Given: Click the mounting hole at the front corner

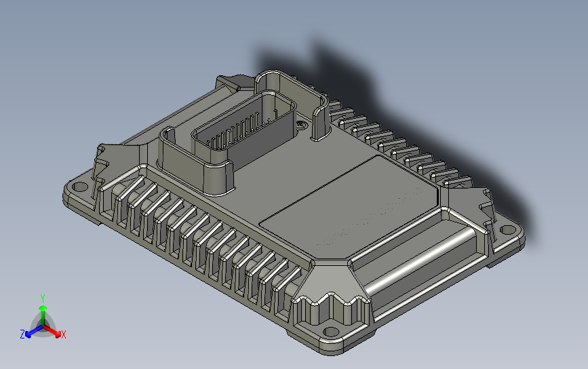Looking at the screenshot, I should pos(331,332).
